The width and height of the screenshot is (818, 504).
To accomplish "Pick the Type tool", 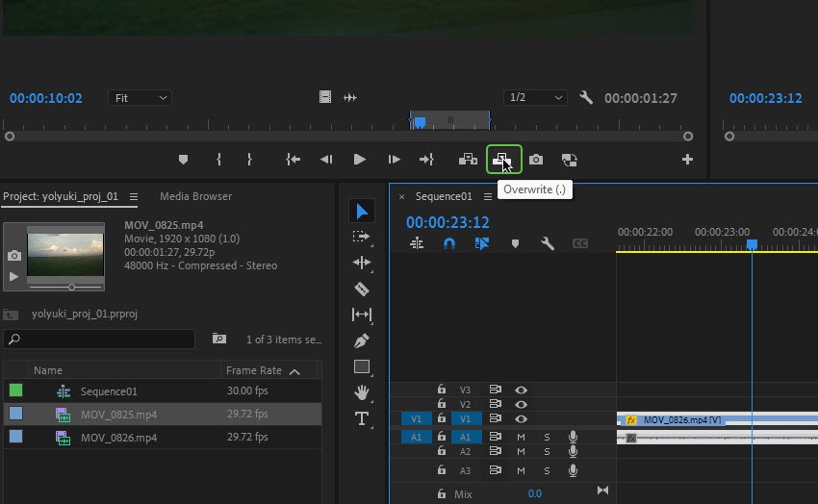I will [x=362, y=418].
